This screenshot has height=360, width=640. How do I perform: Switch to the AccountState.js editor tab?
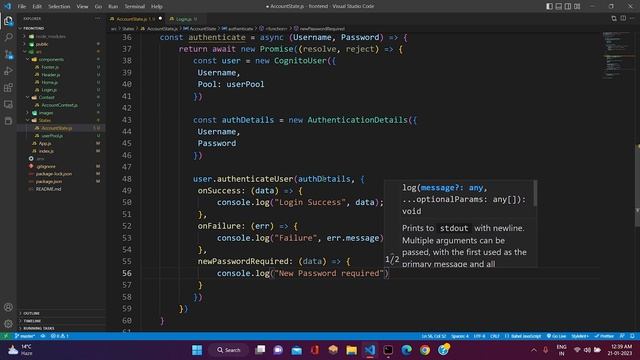pyautogui.click(x=136, y=19)
